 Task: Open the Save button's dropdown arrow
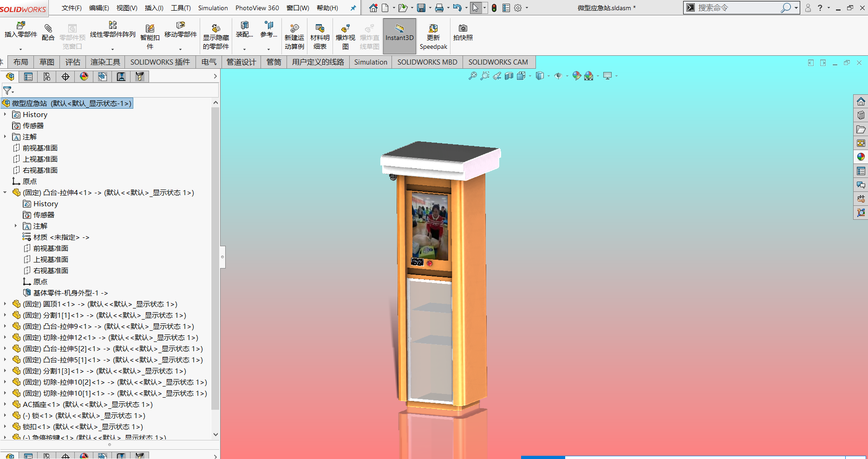click(430, 8)
